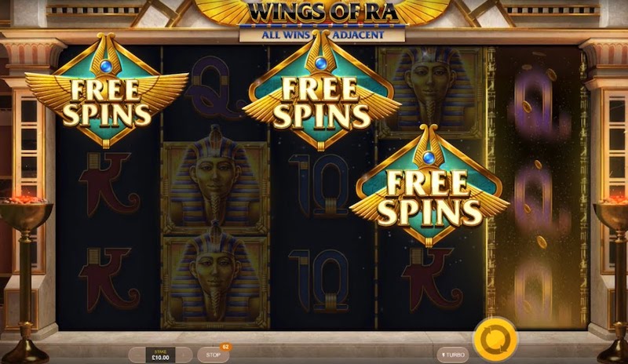
Task: Click the middle K symbol on first reel
Action: point(108,184)
